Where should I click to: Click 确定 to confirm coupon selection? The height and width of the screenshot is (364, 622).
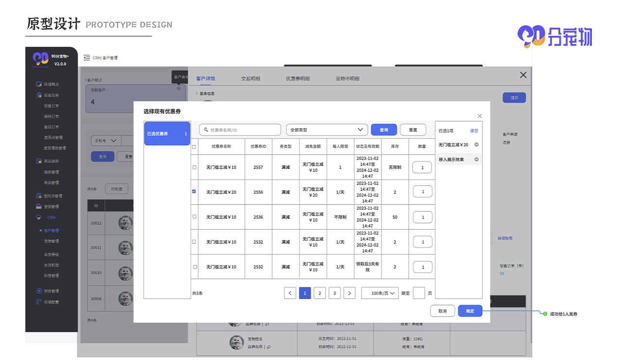tap(470, 311)
